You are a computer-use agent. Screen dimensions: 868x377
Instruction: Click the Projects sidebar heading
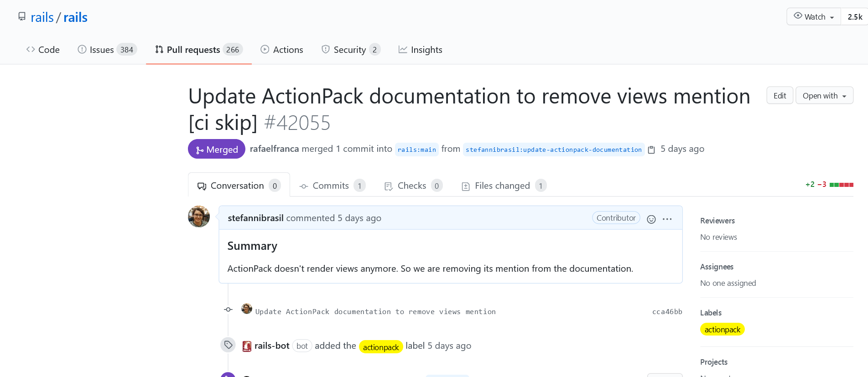(714, 362)
